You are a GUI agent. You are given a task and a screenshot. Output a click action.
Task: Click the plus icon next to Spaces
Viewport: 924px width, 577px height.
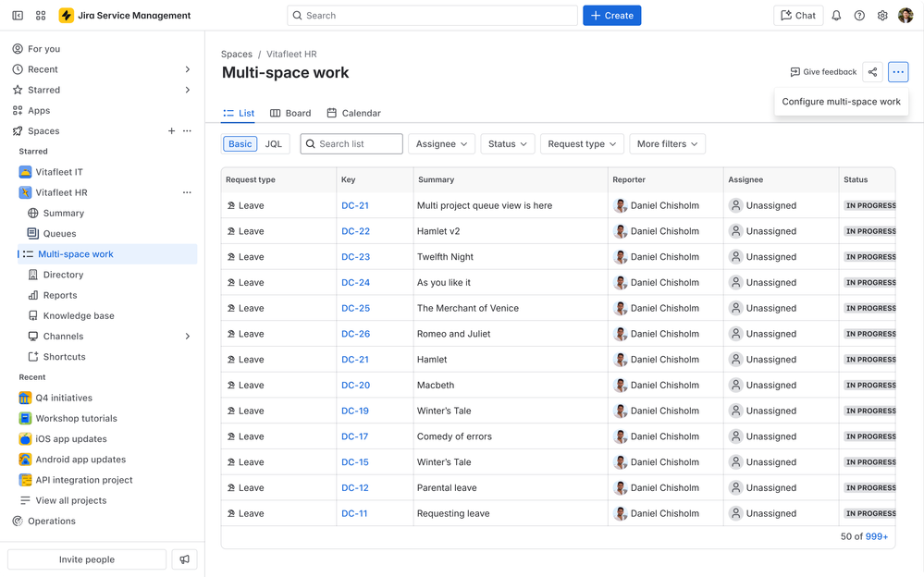171,130
